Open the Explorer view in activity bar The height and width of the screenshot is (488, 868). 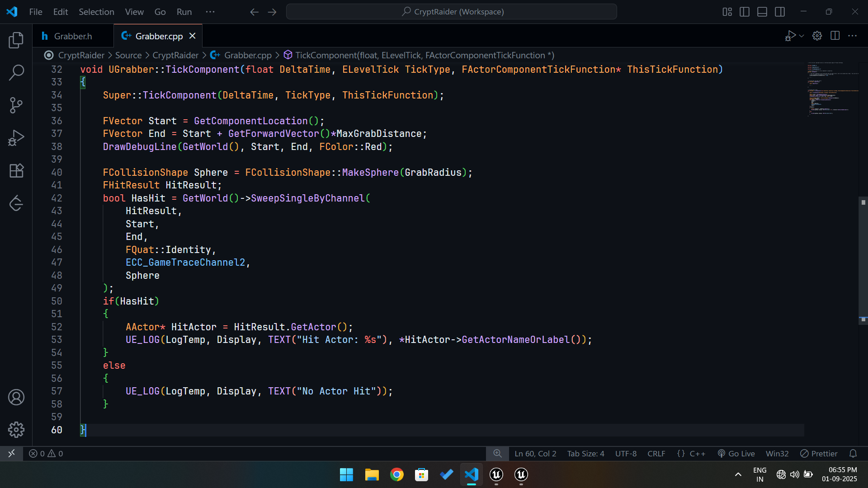[16, 40]
